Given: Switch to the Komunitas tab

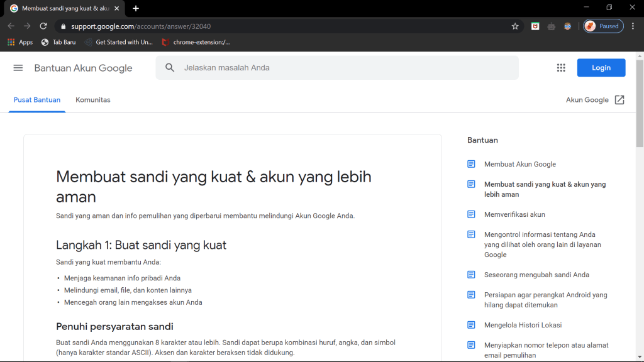Looking at the screenshot, I should point(93,100).
